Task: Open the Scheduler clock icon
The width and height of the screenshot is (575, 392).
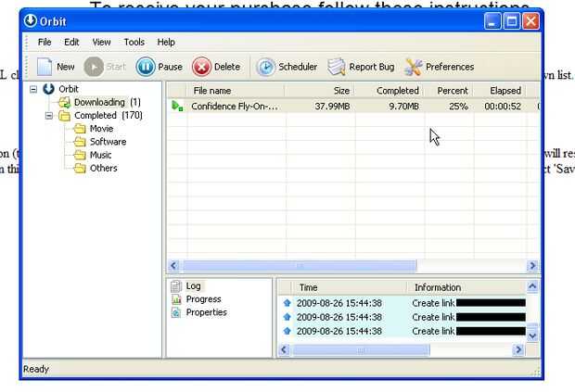Action: [x=265, y=67]
